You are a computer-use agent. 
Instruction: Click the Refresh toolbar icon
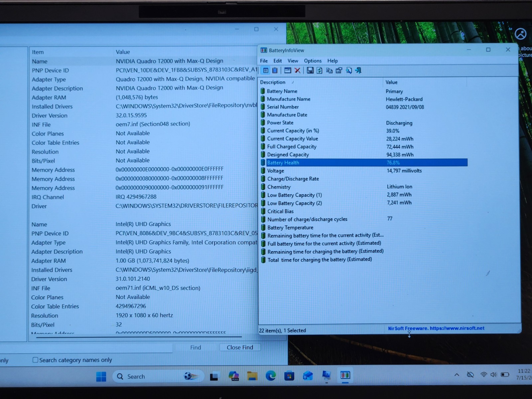click(320, 70)
